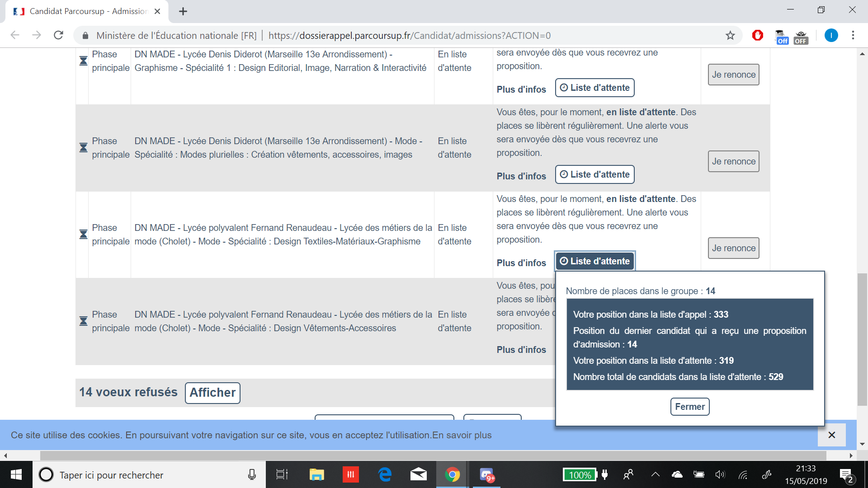Show the 14 voeux refusés with Afficher
This screenshot has width=868, height=488.
(x=212, y=393)
